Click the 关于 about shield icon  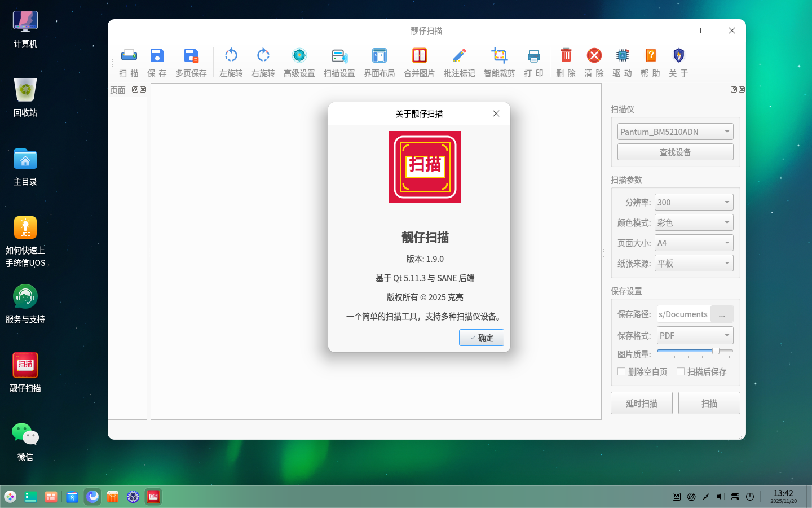pyautogui.click(x=679, y=55)
